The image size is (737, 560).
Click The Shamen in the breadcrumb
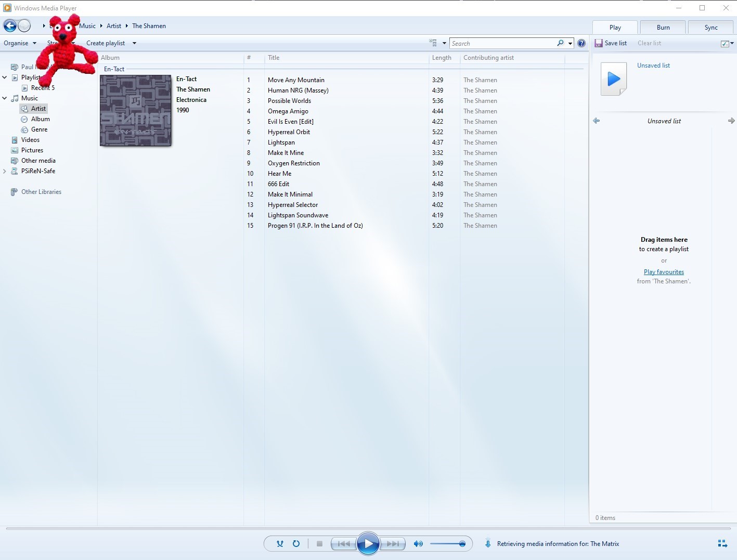[x=149, y=25]
